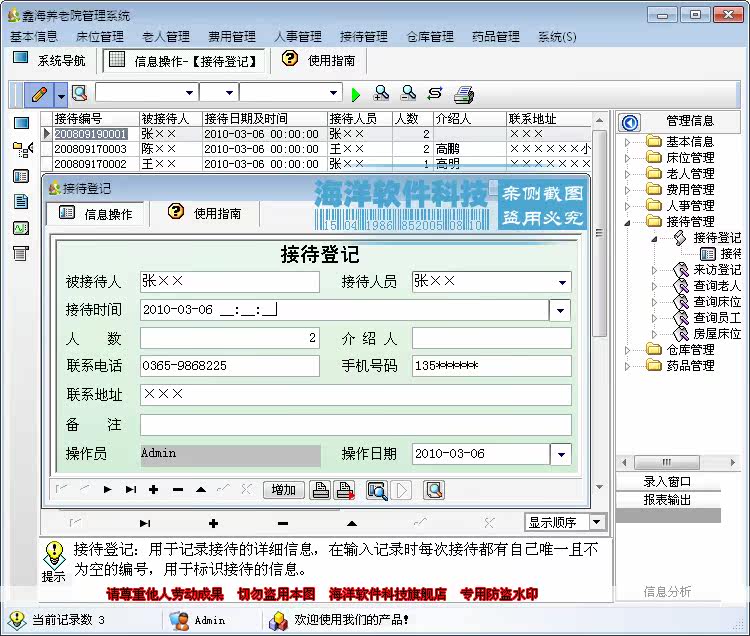This screenshot has height=636, width=750.
Task: Select the 来访登记 tree item
Action: (x=717, y=270)
